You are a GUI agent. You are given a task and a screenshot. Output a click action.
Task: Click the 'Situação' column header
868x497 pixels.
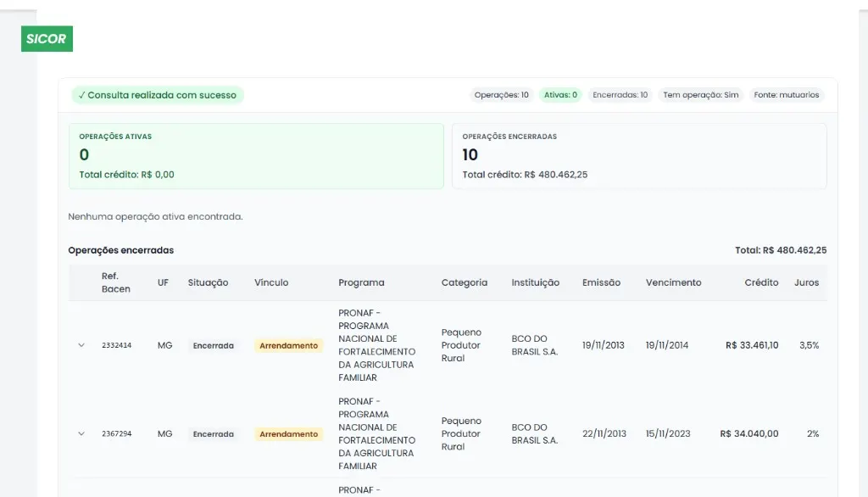click(x=209, y=282)
